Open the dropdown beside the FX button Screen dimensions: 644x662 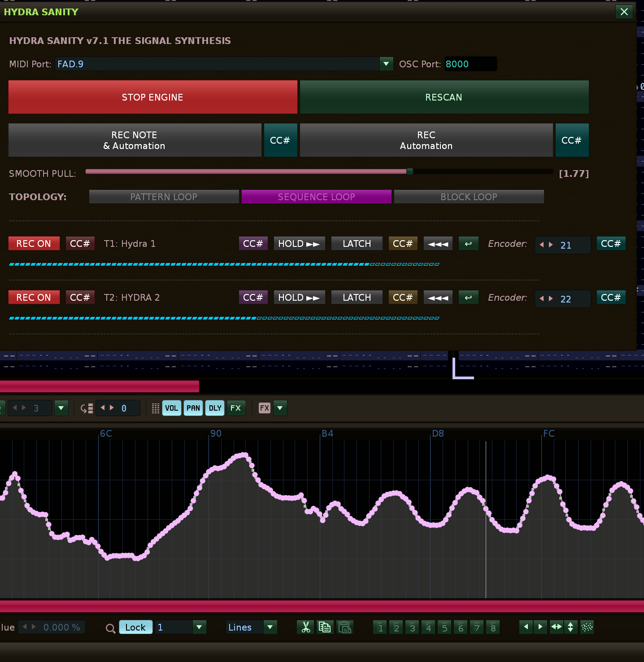[x=280, y=408]
